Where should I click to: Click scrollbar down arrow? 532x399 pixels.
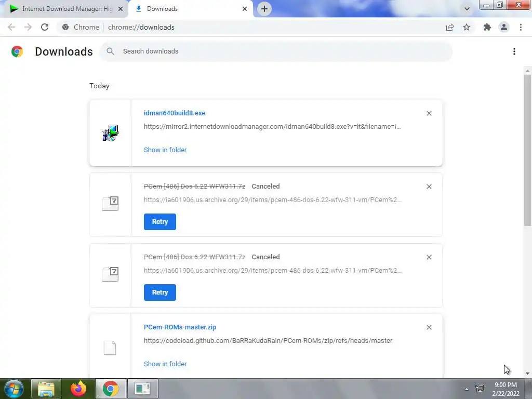(x=527, y=373)
